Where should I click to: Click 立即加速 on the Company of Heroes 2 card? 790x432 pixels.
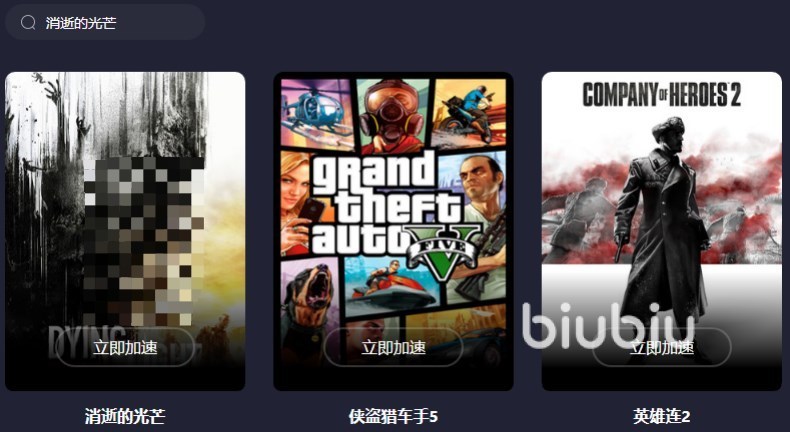[x=662, y=347]
